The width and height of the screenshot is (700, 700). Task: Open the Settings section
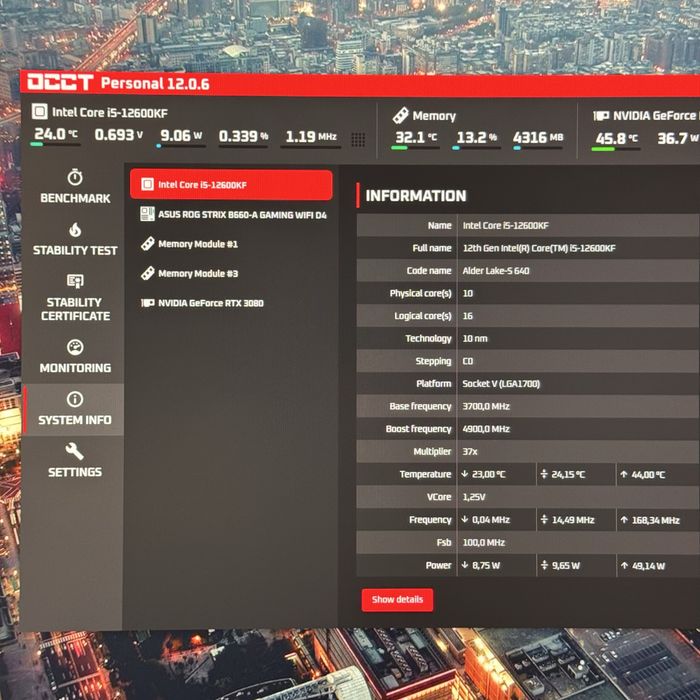click(x=75, y=460)
